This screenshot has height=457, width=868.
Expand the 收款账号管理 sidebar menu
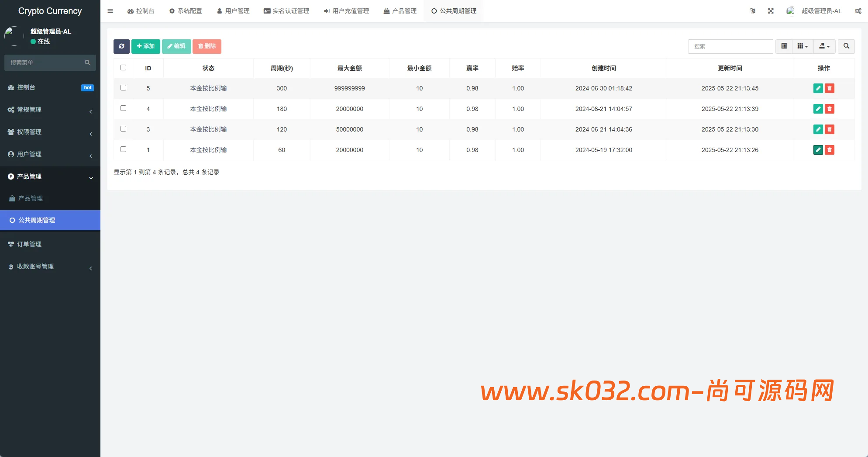[50, 267]
